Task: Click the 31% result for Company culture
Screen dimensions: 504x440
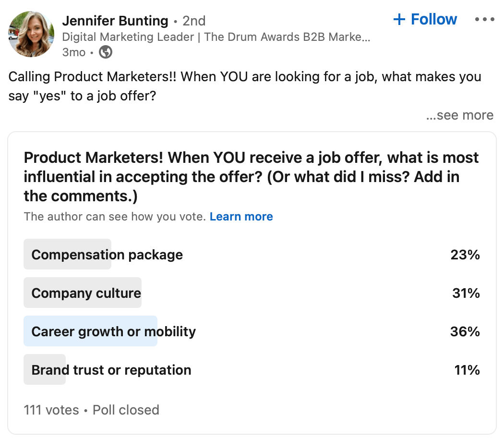Action: [x=466, y=293]
